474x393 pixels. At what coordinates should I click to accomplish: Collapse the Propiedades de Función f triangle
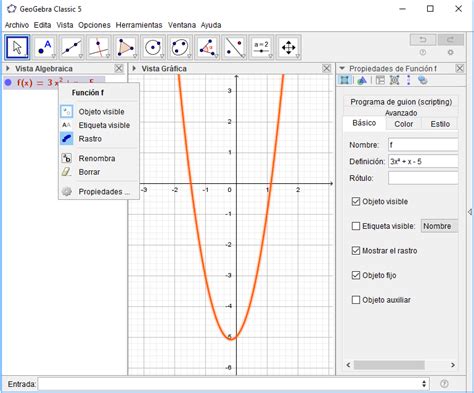(x=342, y=69)
